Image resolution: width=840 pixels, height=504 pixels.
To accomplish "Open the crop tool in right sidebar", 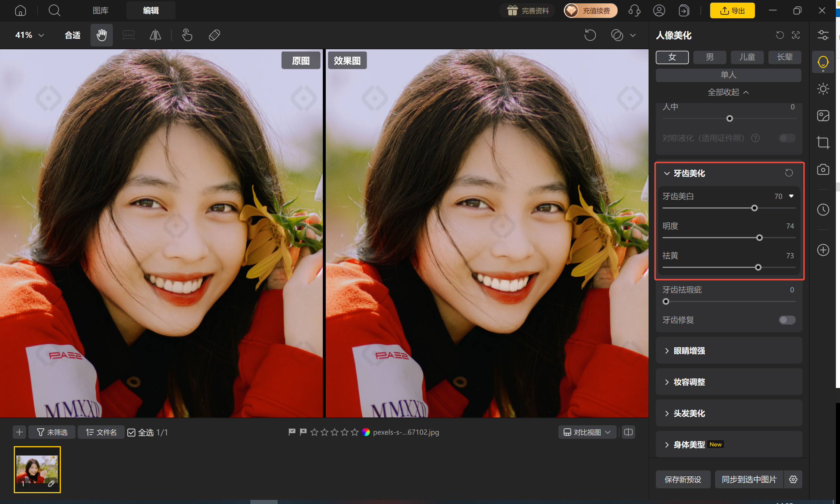I will coord(823,143).
